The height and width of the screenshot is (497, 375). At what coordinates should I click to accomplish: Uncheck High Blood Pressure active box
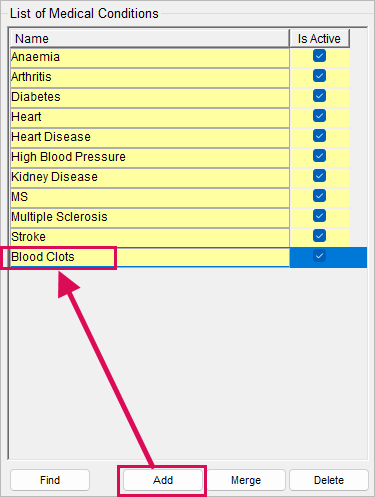pos(319,156)
